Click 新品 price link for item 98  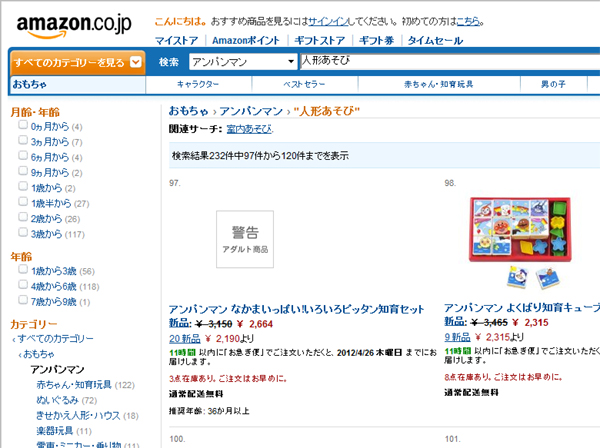point(455,322)
